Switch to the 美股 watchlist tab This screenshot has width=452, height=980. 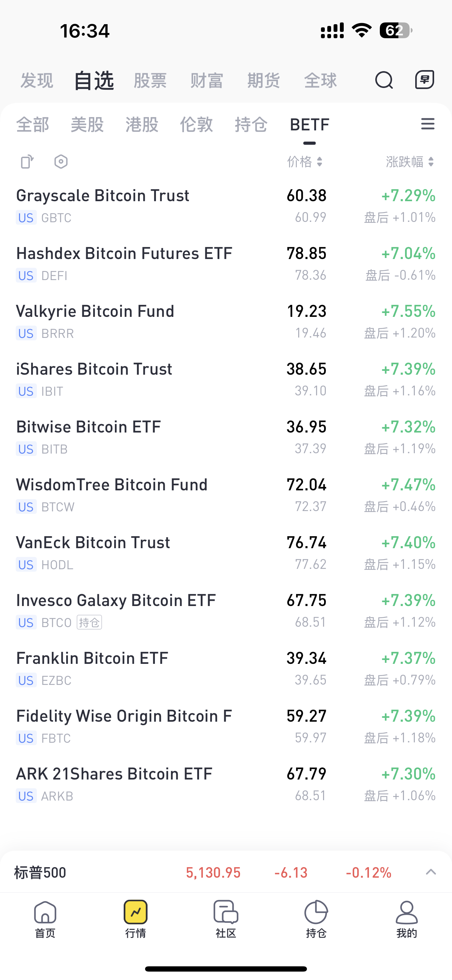click(x=87, y=124)
